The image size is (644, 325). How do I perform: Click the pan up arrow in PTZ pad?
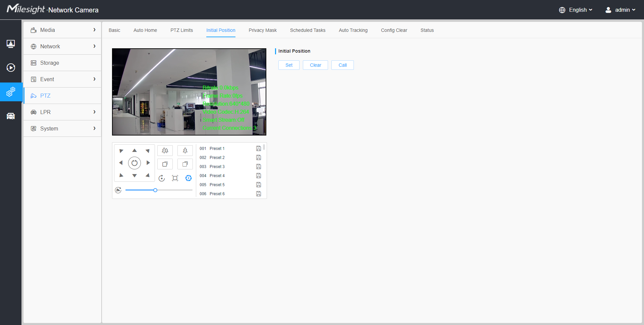[135, 151]
